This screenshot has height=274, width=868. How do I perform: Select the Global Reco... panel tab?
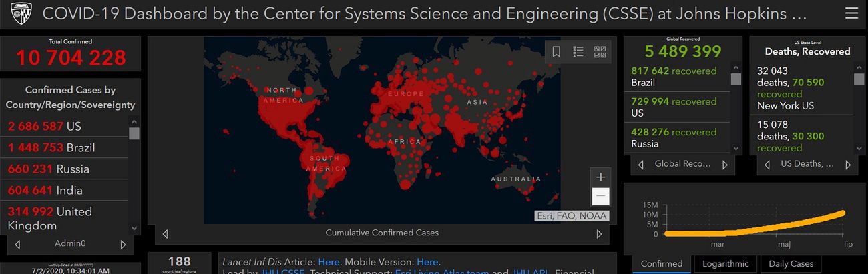[x=682, y=164]
